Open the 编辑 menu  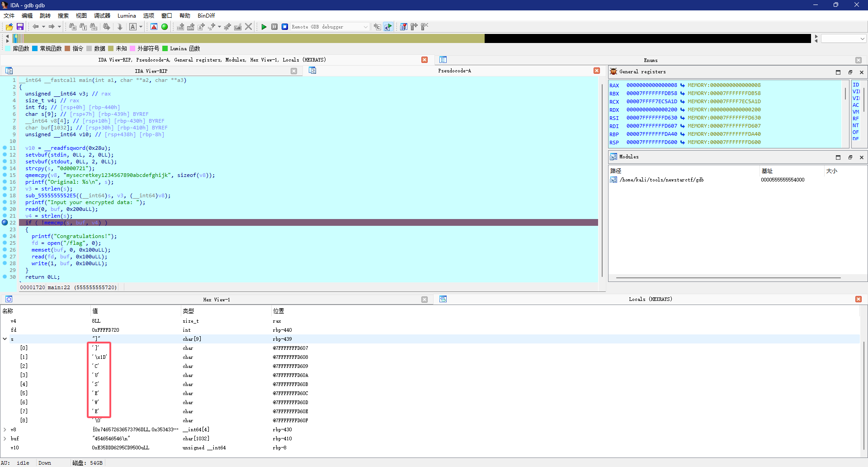tap(27, 15)
